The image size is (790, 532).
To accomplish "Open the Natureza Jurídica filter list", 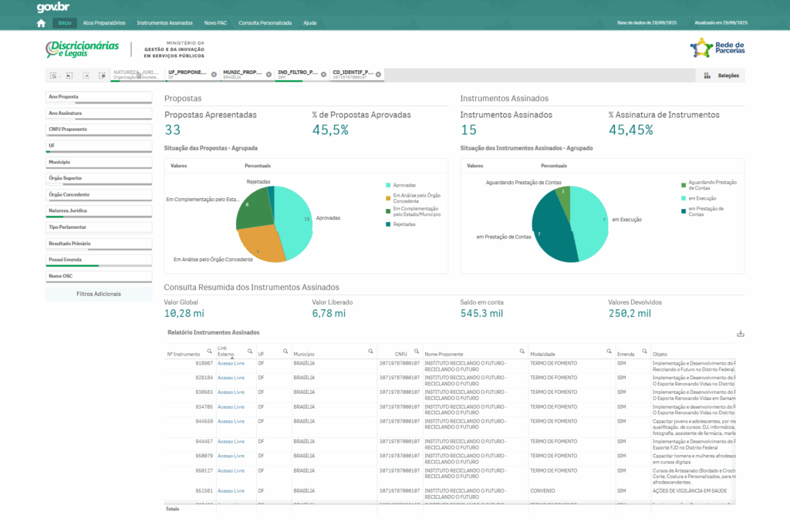I will 99,210.
